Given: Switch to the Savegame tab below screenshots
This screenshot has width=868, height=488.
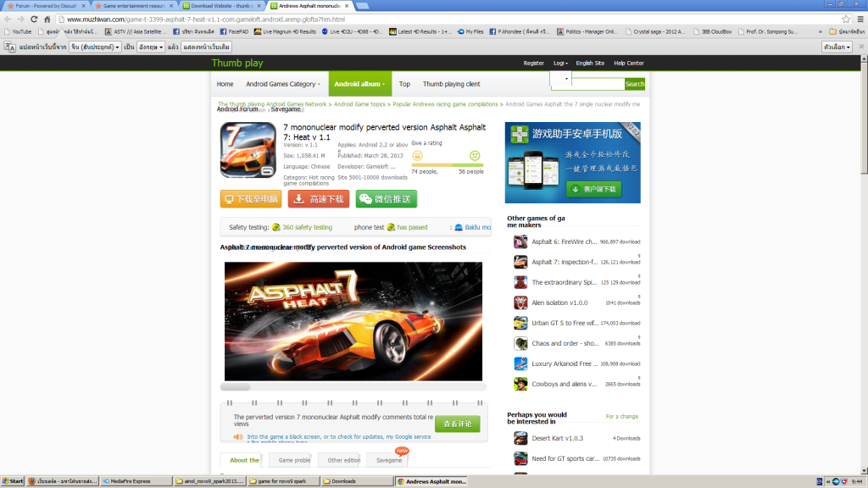Looking at the screenshot, I should [389, 460].
